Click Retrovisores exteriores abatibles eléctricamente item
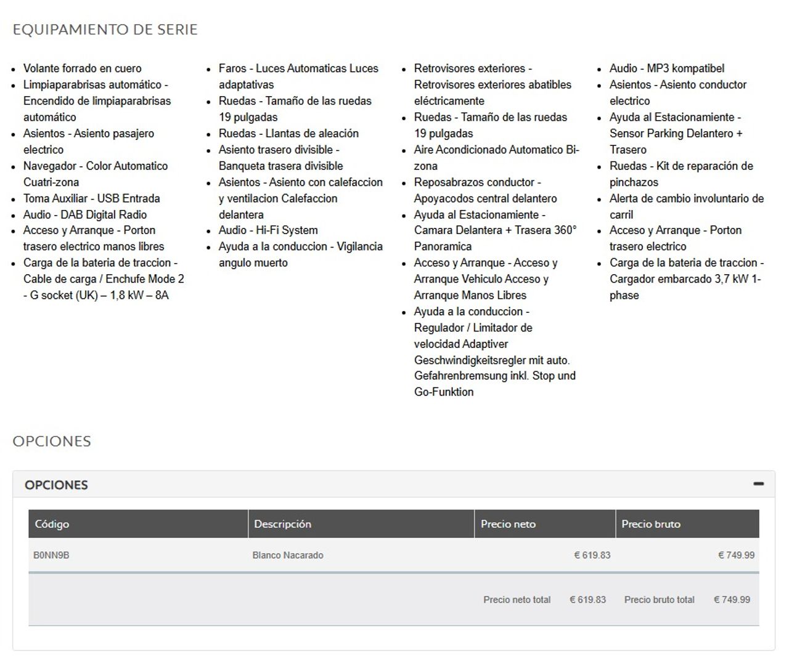 pos(493,84)
